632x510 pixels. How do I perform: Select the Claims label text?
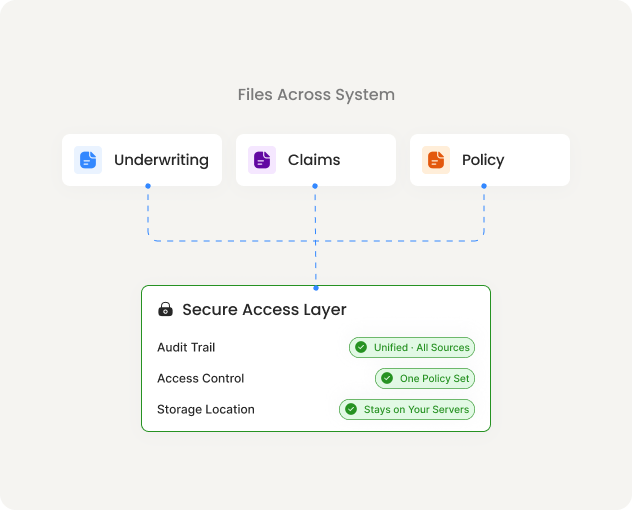tap(314, 160)
